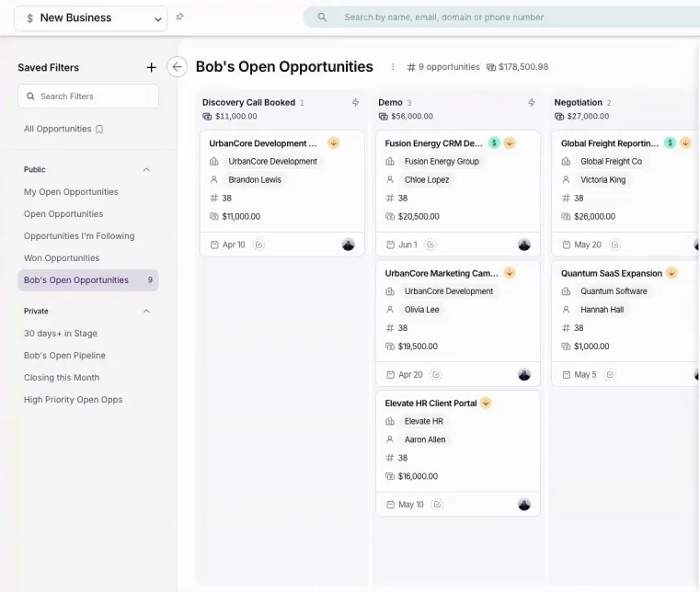Screen dimensions: 700x592
Task: Collapse the Private filters section
Action: click(x=146, y=311)
